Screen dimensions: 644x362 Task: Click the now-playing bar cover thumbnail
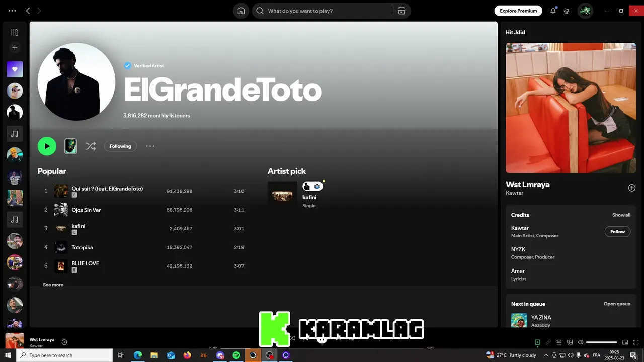(15, 341)
